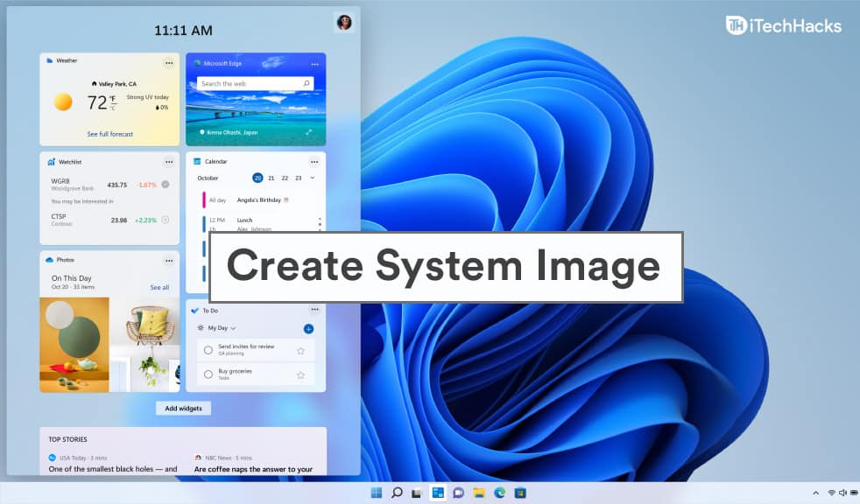Screen dimensions: 860x504
Task: Click WGRB stock checkmark icon
Action: coord(166,185)
